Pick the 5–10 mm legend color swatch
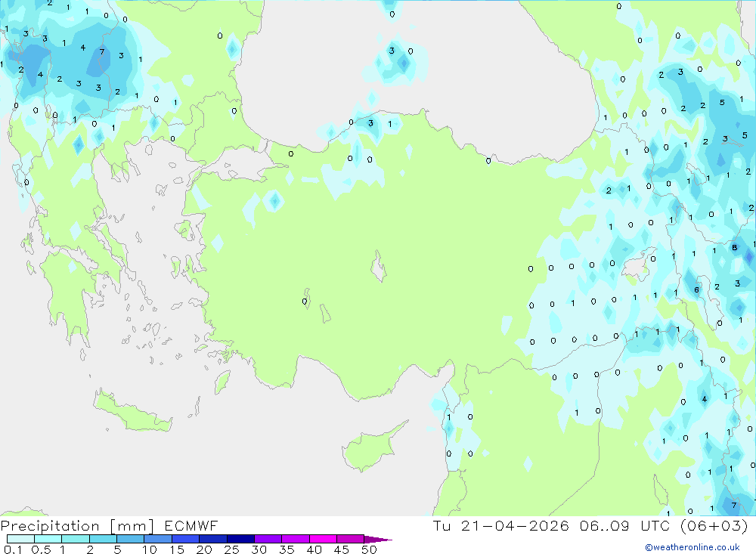This screenshot has height=554, width=756. click(131, 539)
